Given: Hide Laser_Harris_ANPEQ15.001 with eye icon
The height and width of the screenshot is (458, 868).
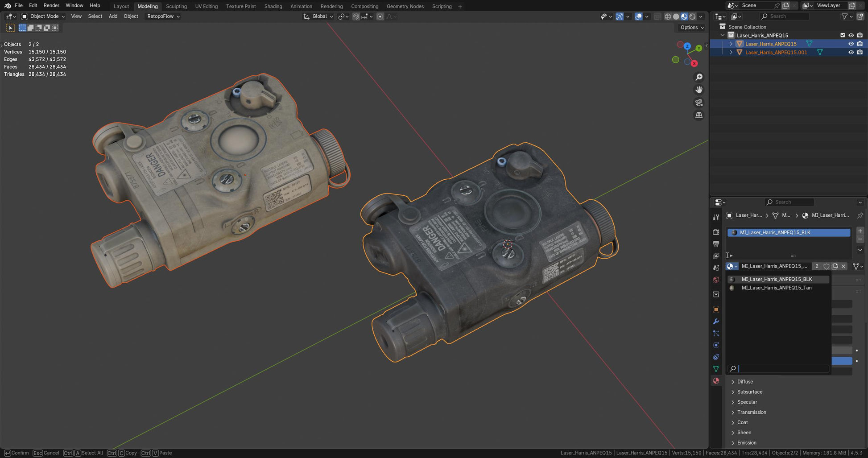Looking at the screenshot, I should (851, 52).
